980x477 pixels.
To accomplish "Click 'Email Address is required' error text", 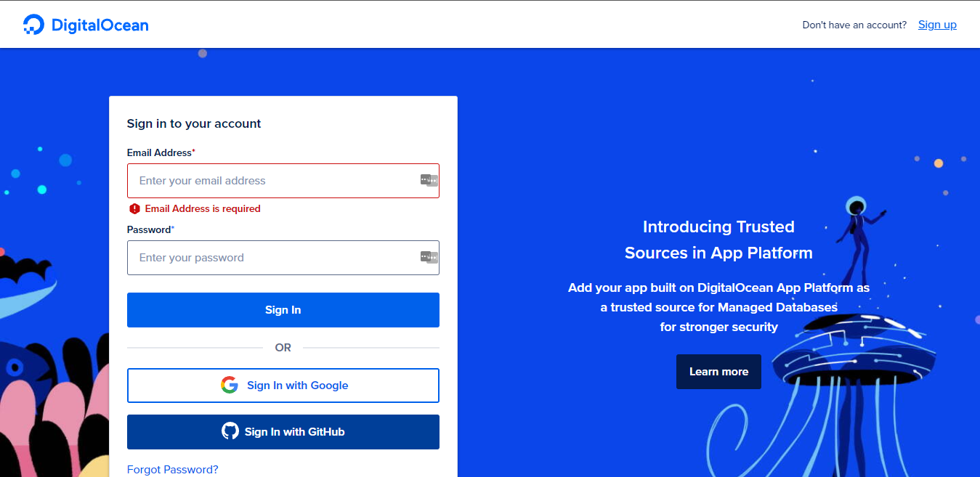I will tap(203, 209).
